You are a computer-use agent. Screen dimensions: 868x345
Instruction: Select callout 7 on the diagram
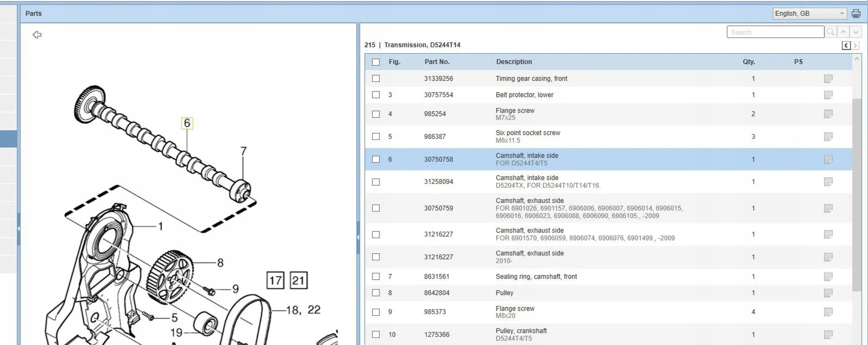click(x=243, y=151)
